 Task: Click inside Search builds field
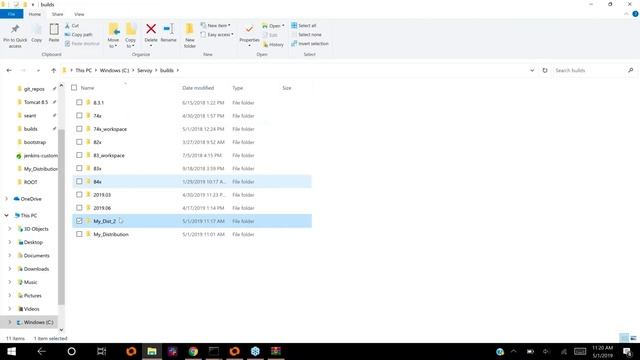[x=590, y=71]
